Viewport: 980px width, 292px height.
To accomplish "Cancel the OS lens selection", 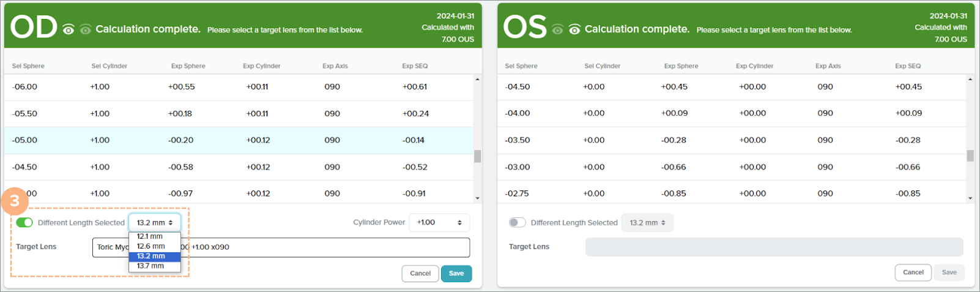I will 913,272.
